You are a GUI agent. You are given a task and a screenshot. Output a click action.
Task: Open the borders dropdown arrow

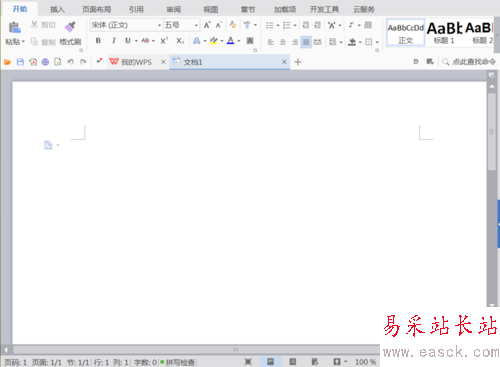point(377,42)
